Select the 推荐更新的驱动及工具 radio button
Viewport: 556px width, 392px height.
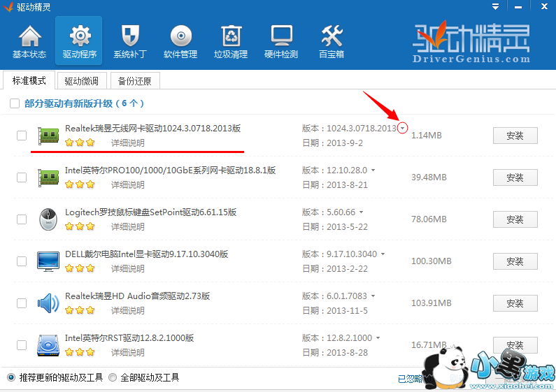(x=11, y=377)
